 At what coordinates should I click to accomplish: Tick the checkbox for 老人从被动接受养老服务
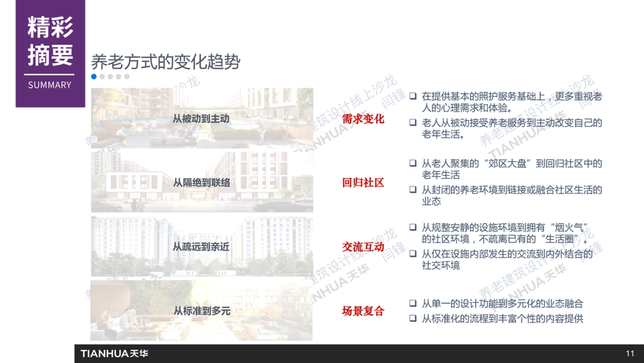pos(413,123)
